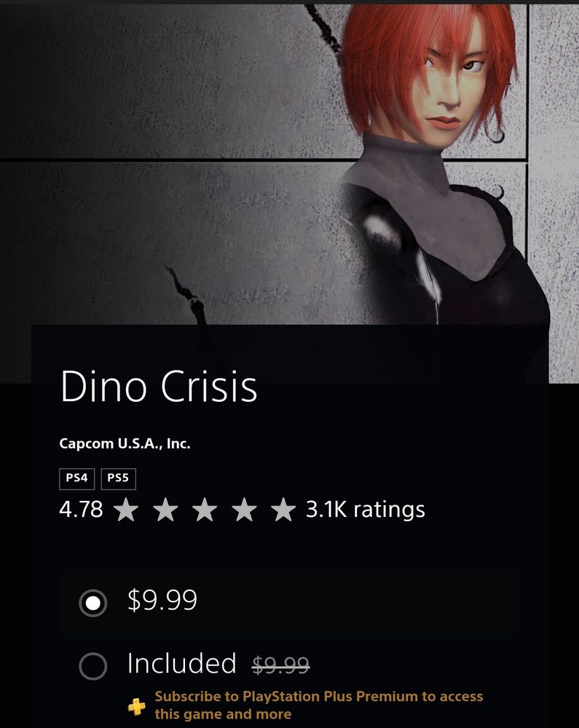
Task: Click the crossed-out $9.99 original price
Action: pos(281,665)
